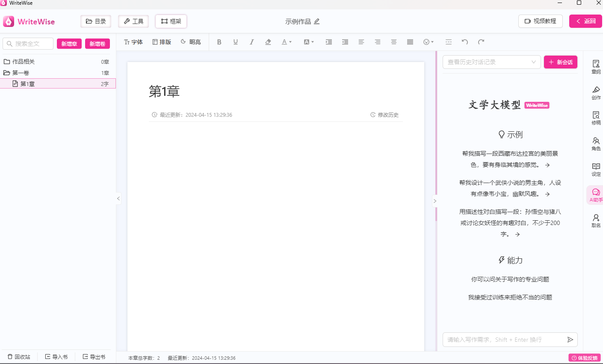This screenshot has height=364, width=603.
Task: Maximize the WriteWise window
Action: 579,3
